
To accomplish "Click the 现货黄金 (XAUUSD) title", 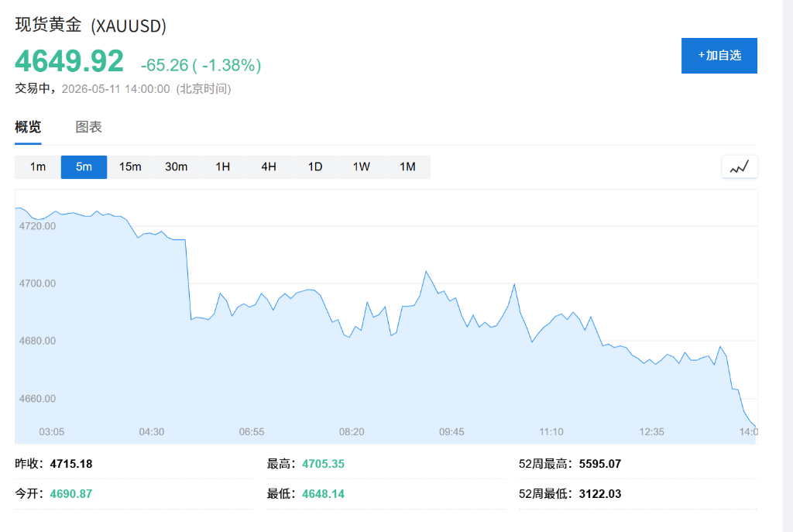I will (91, 26).
